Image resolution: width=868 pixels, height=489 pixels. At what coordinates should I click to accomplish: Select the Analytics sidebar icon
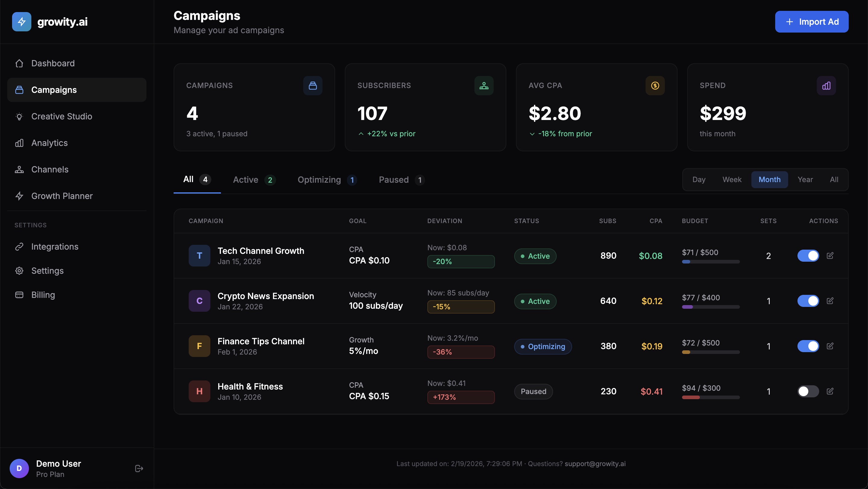coord(19,143)
